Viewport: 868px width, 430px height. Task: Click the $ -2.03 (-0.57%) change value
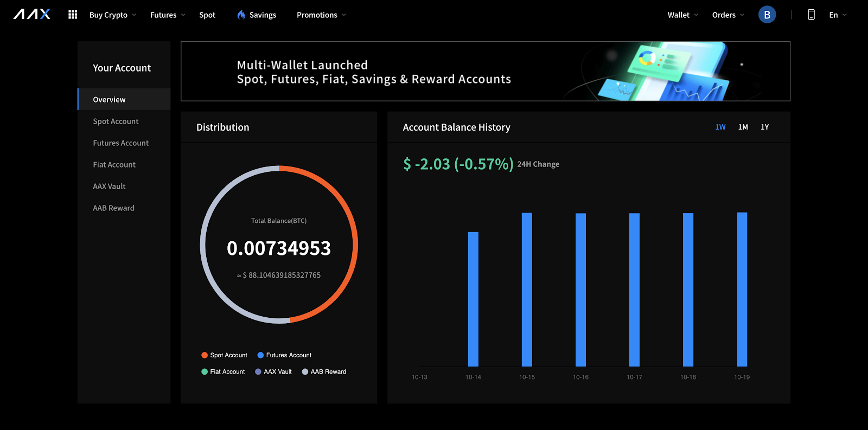pos(458,164)
